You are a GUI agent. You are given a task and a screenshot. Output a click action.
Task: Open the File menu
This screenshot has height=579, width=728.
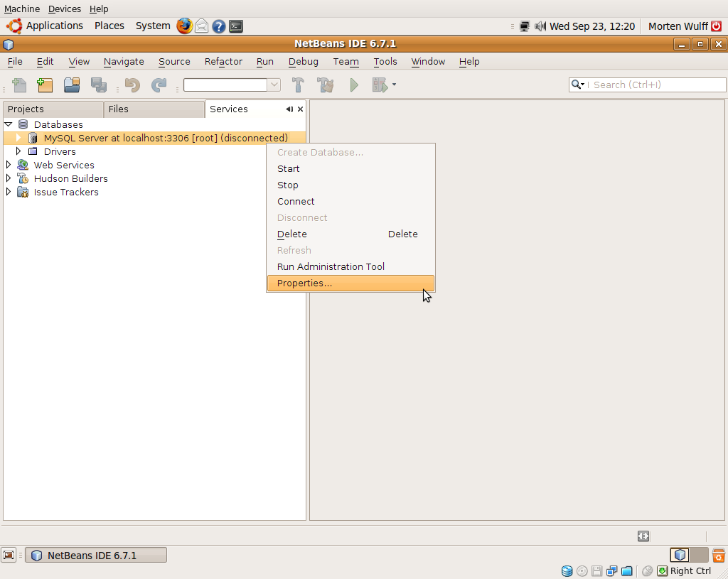pyautogui.click(x=15, y=61)
